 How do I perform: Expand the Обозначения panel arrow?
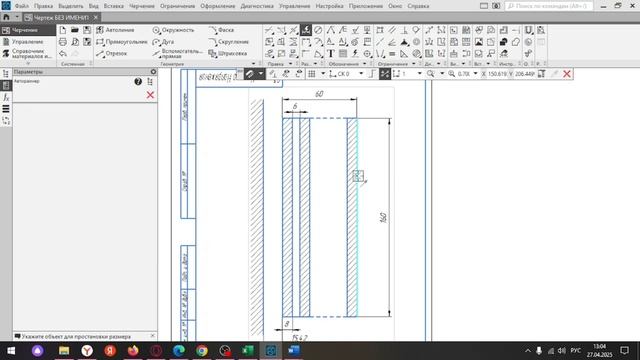point(364,64)
